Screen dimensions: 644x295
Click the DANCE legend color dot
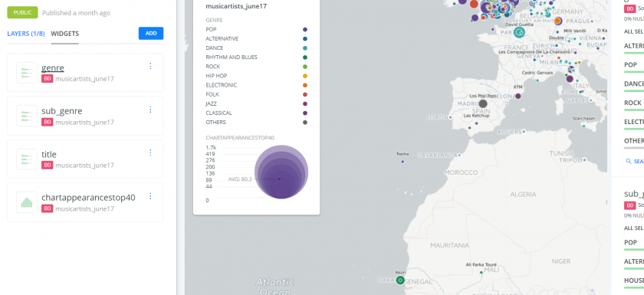point(305,48)
